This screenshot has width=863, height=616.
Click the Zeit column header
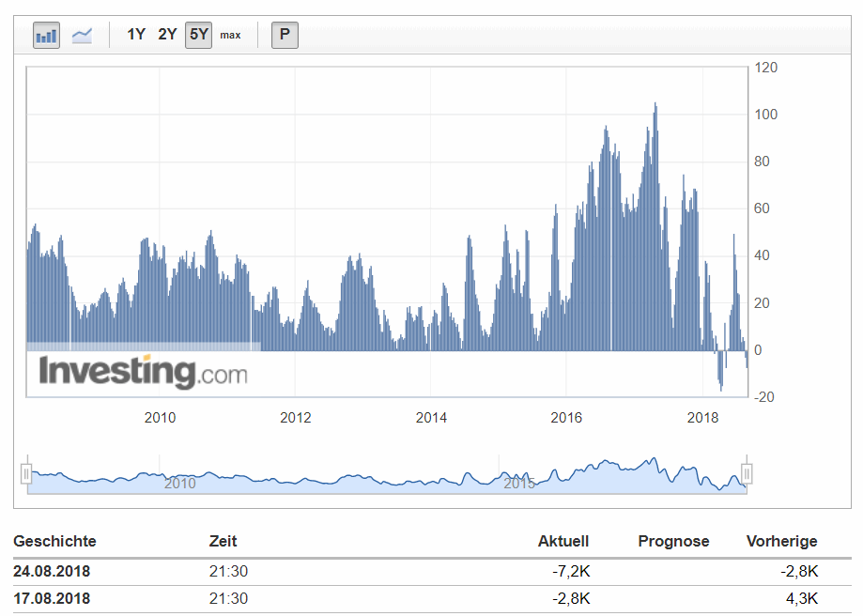click(x=223, y=541)
